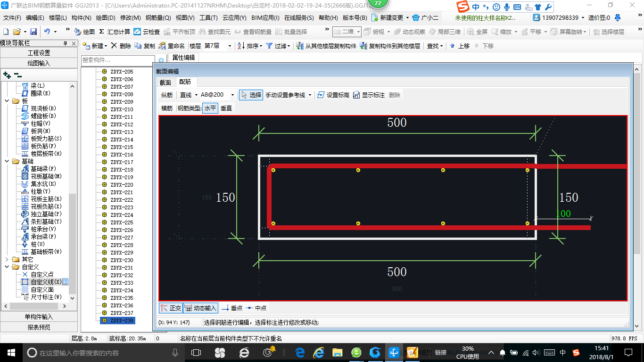Open the 文件(F) menu
The image size is (644, 362).
coord(12,17)
